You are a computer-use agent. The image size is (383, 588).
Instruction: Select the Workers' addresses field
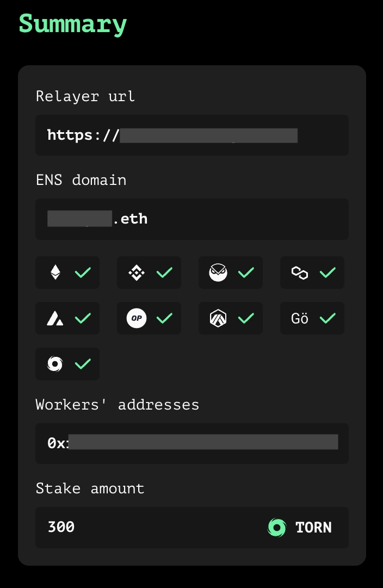191,443
